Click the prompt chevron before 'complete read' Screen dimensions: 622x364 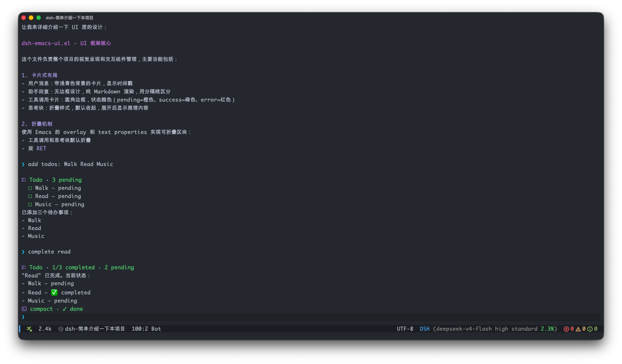(23, 252)
